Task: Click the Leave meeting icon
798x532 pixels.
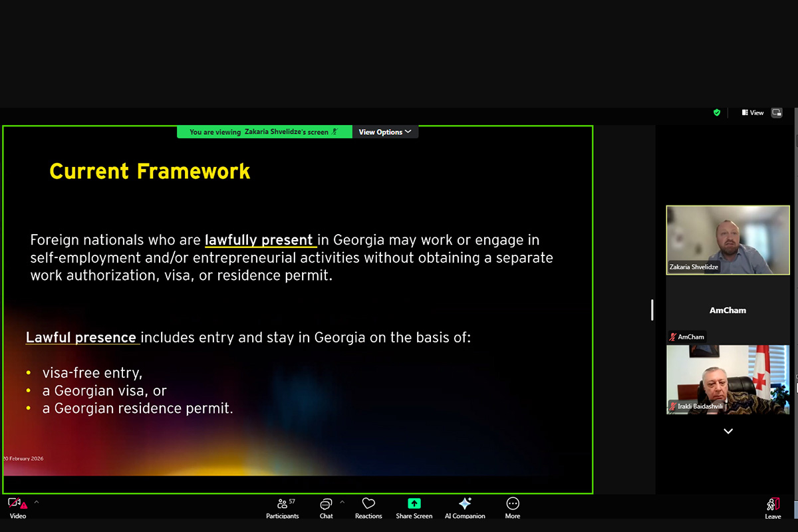Action: click(x=773, y=505)
